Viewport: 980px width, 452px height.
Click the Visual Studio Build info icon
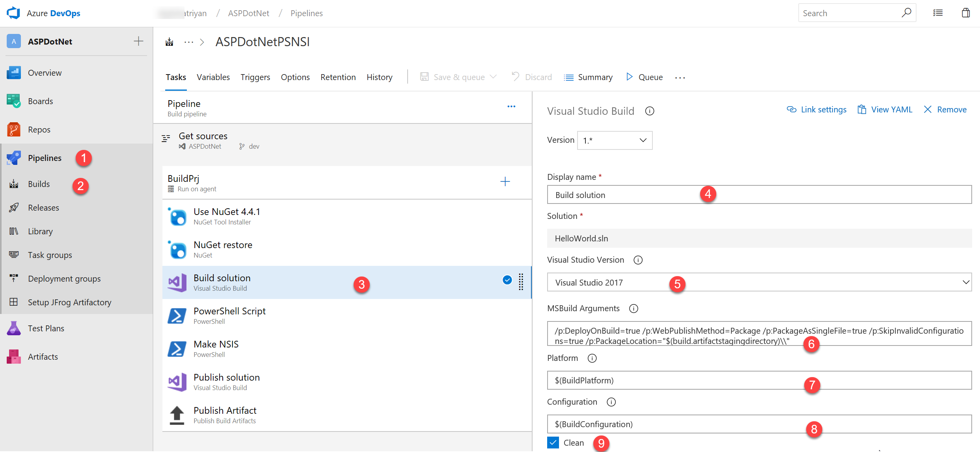(x=650, y=111)
